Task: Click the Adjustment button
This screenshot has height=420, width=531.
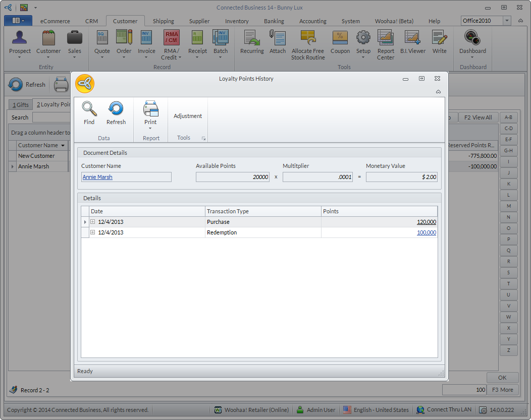Action: (188, 116)
